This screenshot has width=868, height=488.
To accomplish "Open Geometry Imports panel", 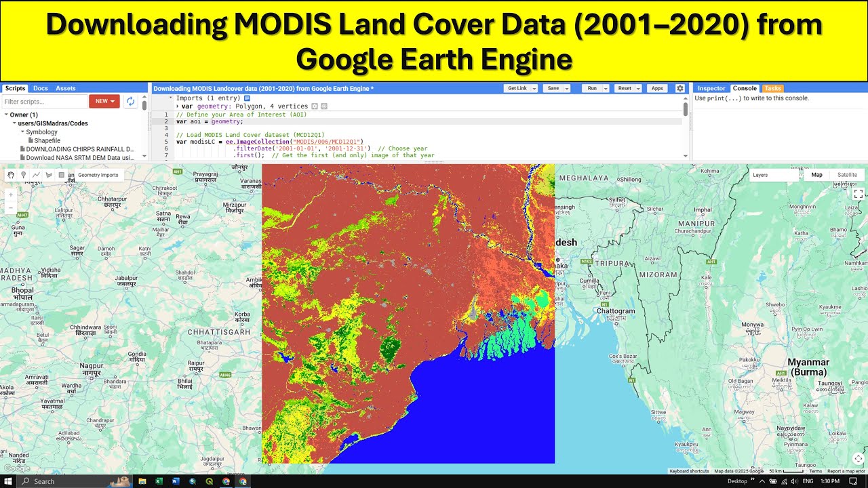I will [x=98, y=175].
